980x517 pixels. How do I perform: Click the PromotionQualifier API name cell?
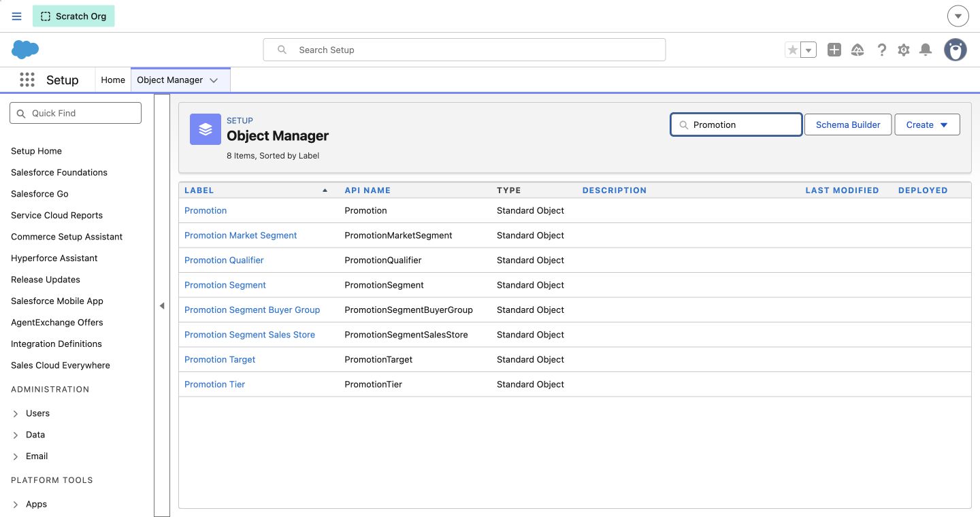[383, 260]
